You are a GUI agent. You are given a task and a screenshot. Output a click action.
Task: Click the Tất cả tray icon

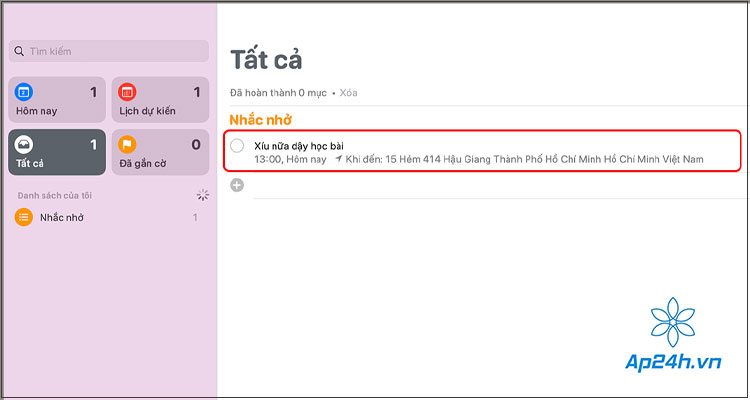23,144
